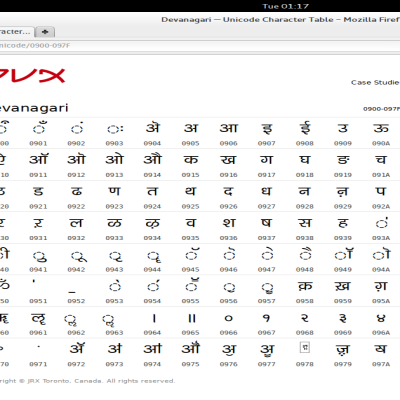Screen dimensions: 400x400
Task: Click the code label 0933
Action: [114, 238]
